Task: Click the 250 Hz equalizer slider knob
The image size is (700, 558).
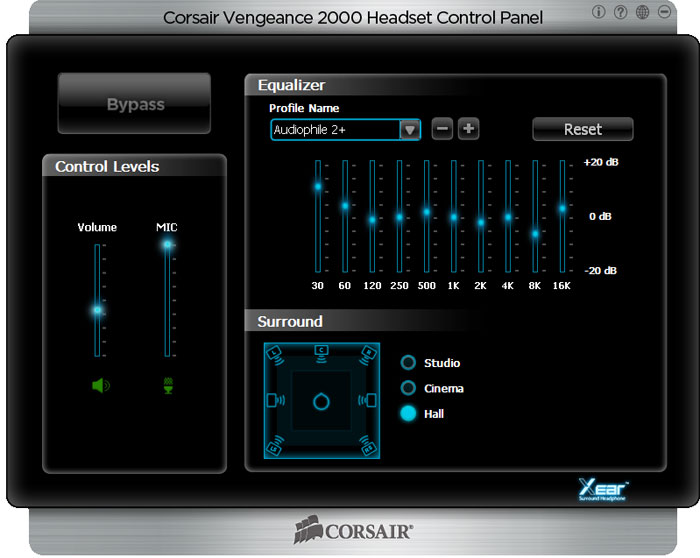Action: click(x=400, y=217)
